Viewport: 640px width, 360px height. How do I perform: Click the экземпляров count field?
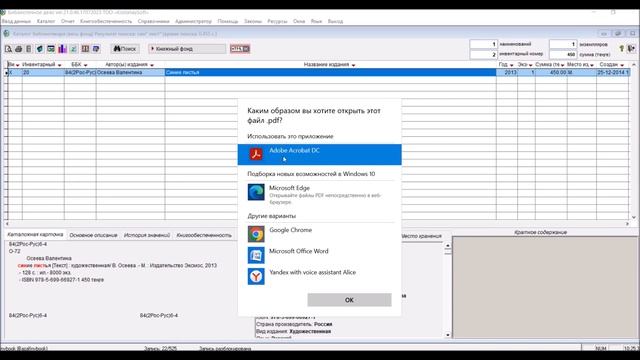point(563,44)
